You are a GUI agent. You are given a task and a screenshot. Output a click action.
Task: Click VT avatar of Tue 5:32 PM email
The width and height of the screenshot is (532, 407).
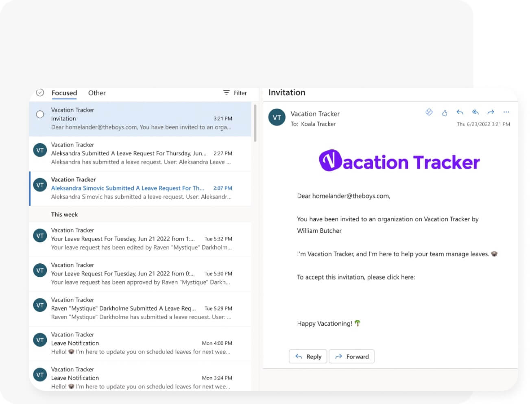(x=40, y=236)
